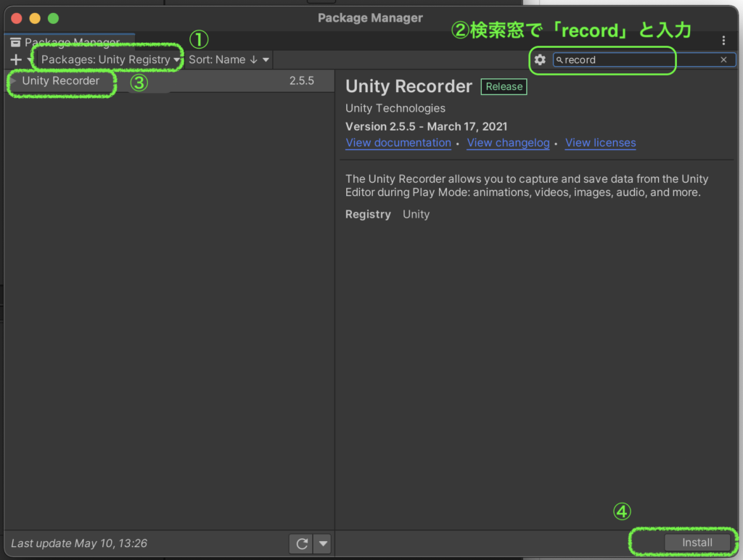
Task: Click the Unity Technologies author text
Action: [395, 109]
